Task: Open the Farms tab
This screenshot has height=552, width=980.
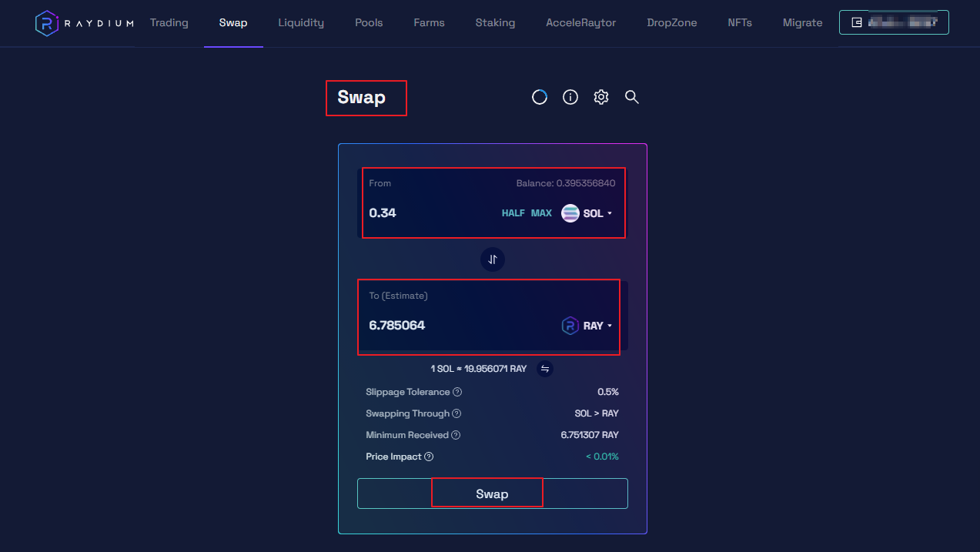Action: [x=429, y=23]
